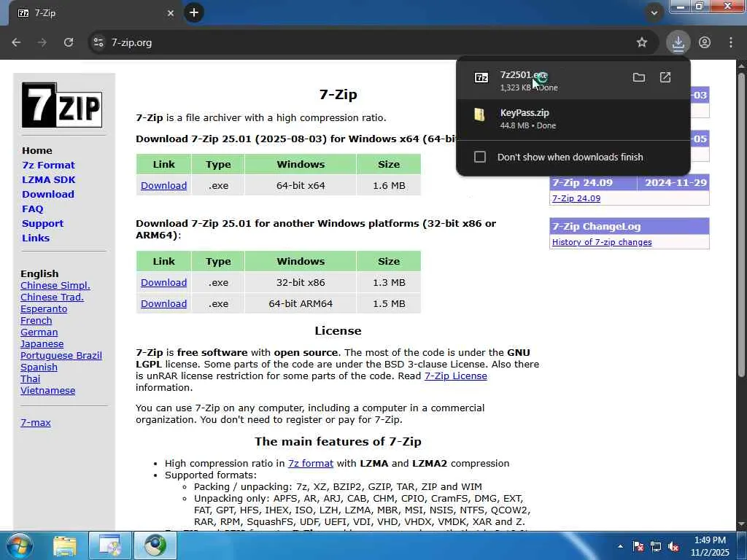Open 7z2501.exe with external-link icon
Image resolution: width=747 pixels, height=560 pixels.
(665, 77)
